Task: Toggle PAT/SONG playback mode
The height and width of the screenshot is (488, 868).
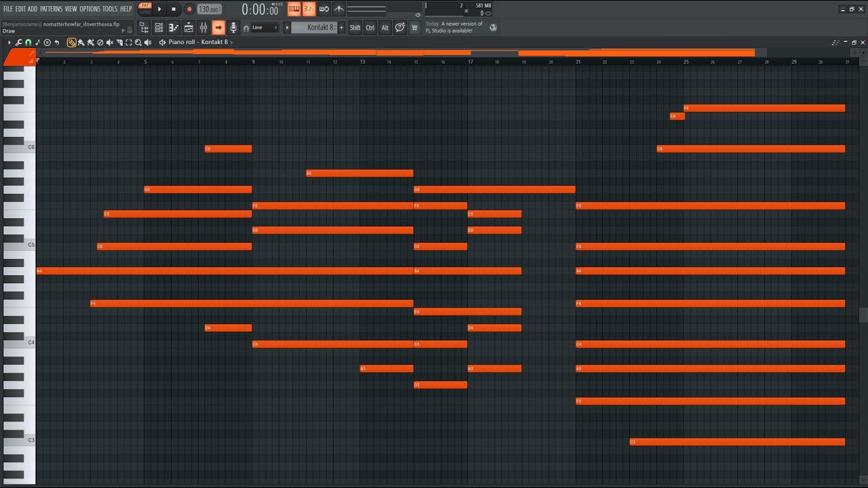Action: pyautogui.click(x=145, y=9)
